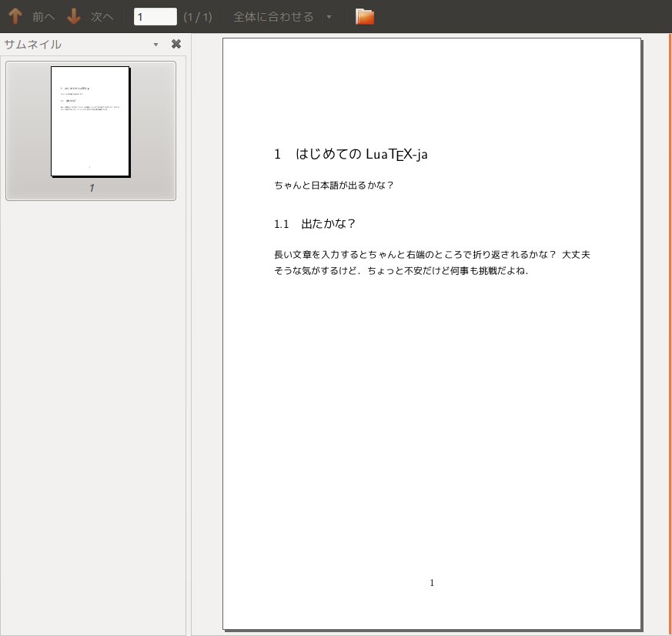The width and height of the screenshot is (672, 636).
Task: Click the 前へ (previous) label
Action: (x=44, y=17)
